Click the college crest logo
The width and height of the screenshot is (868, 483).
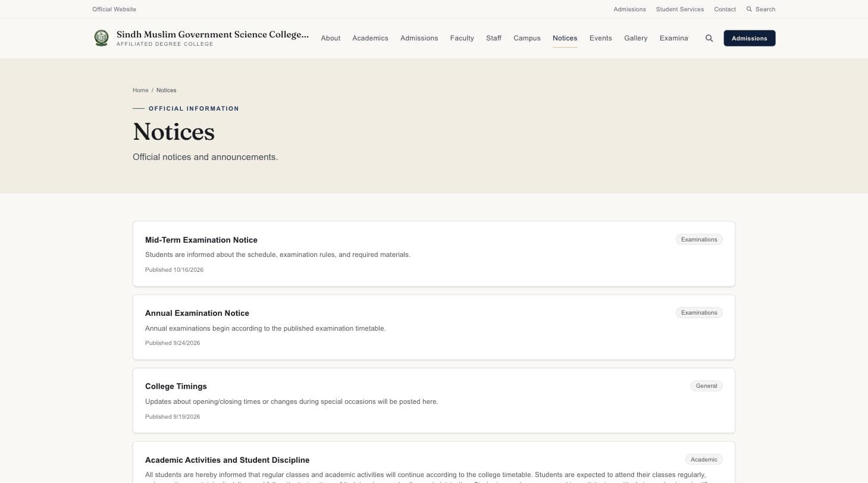click(x=102, y=38)
